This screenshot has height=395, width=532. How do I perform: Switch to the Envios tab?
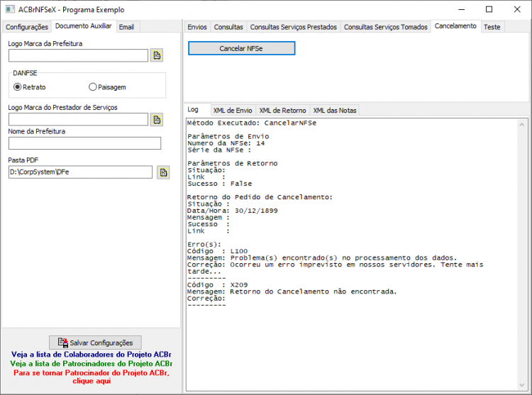pyautogui.click(x=197, y=27)
